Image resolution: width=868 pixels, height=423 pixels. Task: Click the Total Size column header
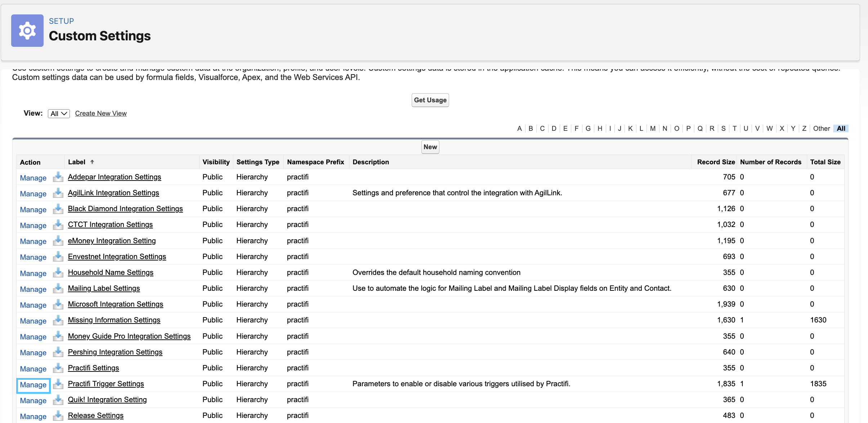point(826,162)
